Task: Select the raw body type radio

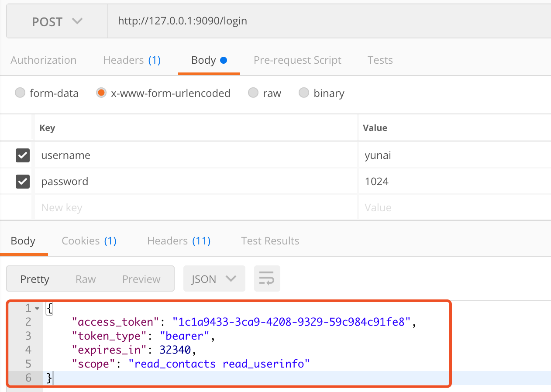Action: point(253,93)
